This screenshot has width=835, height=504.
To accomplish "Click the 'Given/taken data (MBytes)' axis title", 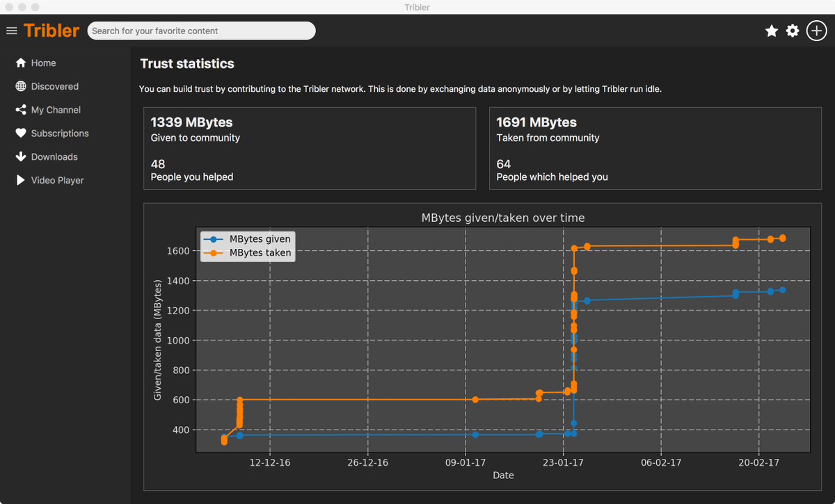I will click(x=157, y=340).
